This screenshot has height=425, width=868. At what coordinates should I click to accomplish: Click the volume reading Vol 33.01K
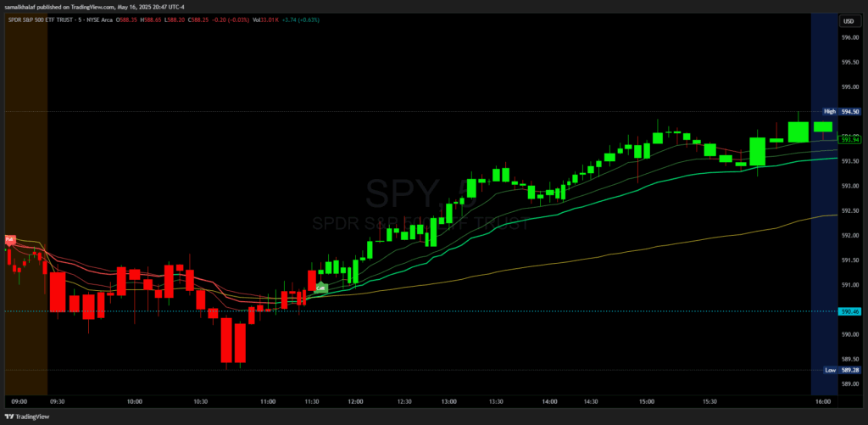point(265,20)
